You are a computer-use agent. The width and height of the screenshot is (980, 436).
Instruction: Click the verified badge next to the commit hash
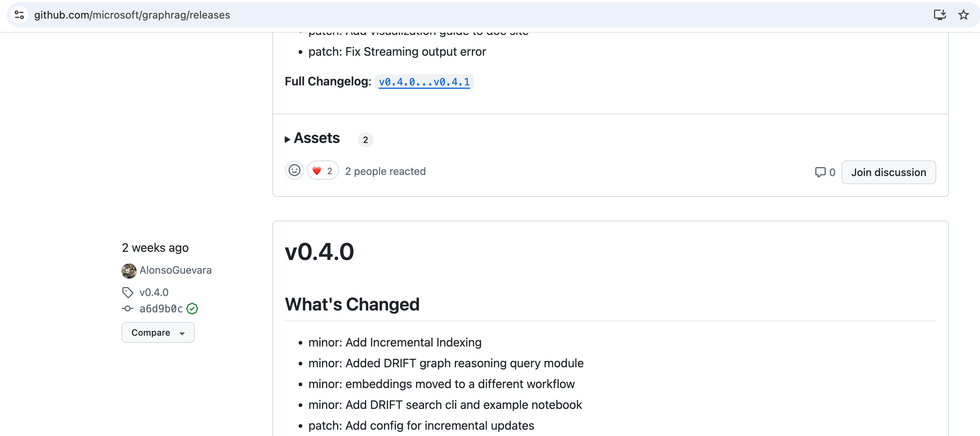pyautogui.click(x=192, y=309)
